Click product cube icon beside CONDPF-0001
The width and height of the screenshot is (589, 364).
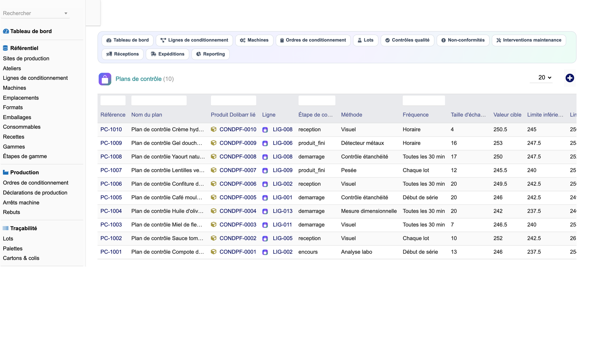(214, 252)
